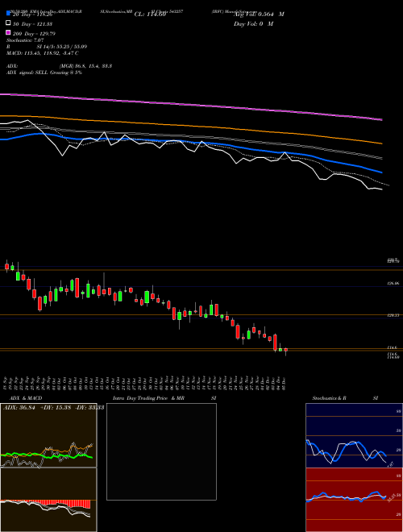The height and width of the screenshot is (532, 403).
Task: Click the 'Day Vol: 0 M' label
Action: coord(253,23)
